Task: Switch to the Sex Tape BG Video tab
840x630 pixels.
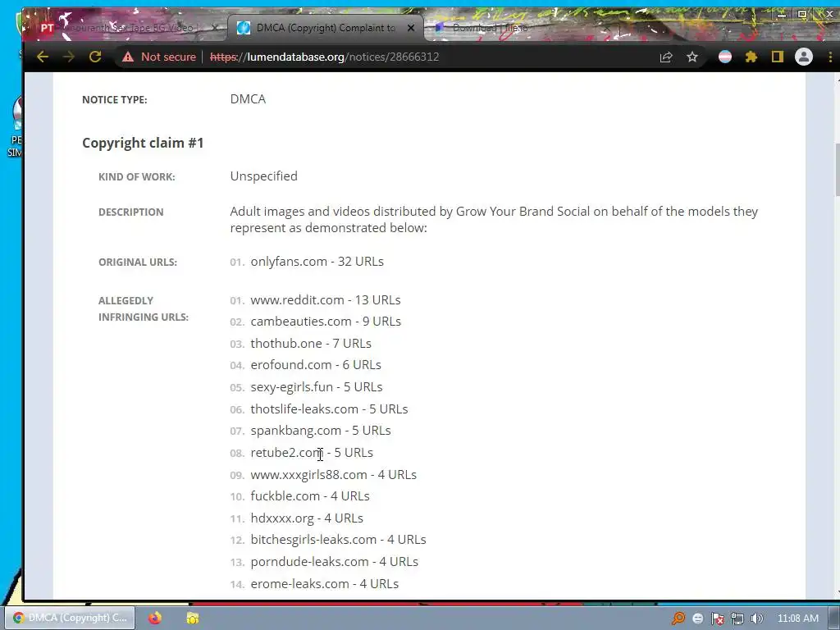Action: point(128,28)
